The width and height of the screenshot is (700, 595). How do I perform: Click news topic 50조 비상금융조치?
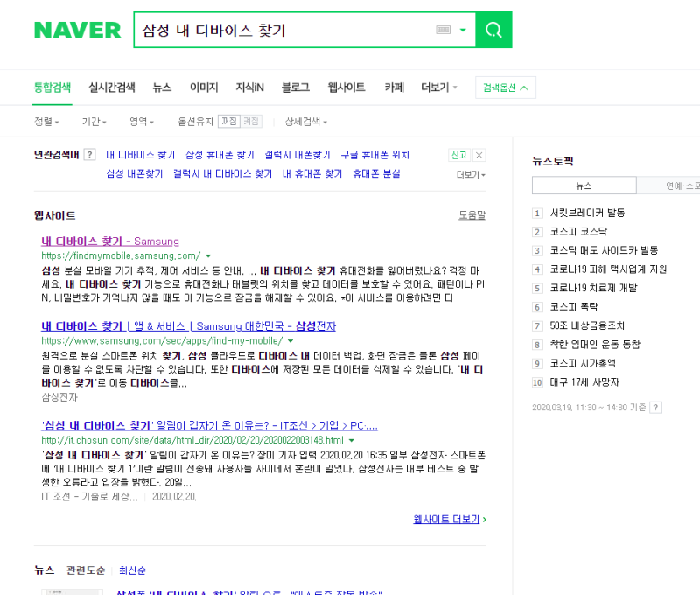coord(587,325)
